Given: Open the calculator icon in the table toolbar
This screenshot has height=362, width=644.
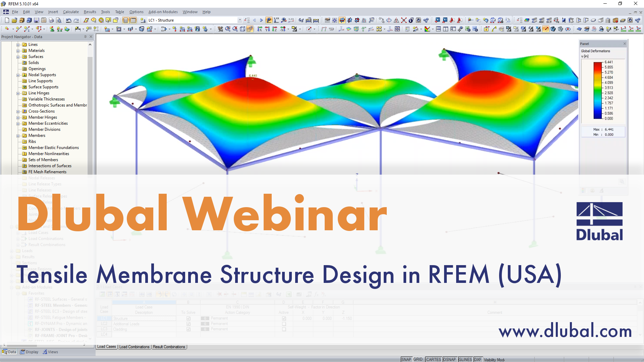Looking at the screenshot, I should pos(299,294).
